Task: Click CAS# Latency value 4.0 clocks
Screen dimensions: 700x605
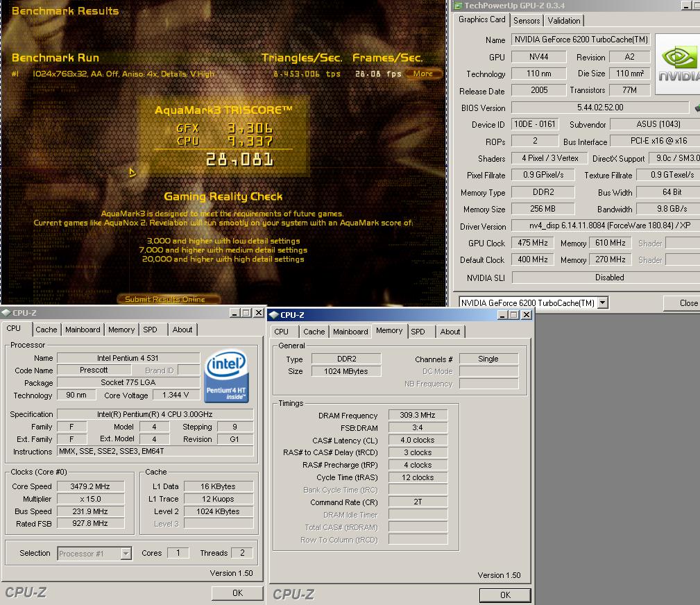Action: (x=418, y=440)
